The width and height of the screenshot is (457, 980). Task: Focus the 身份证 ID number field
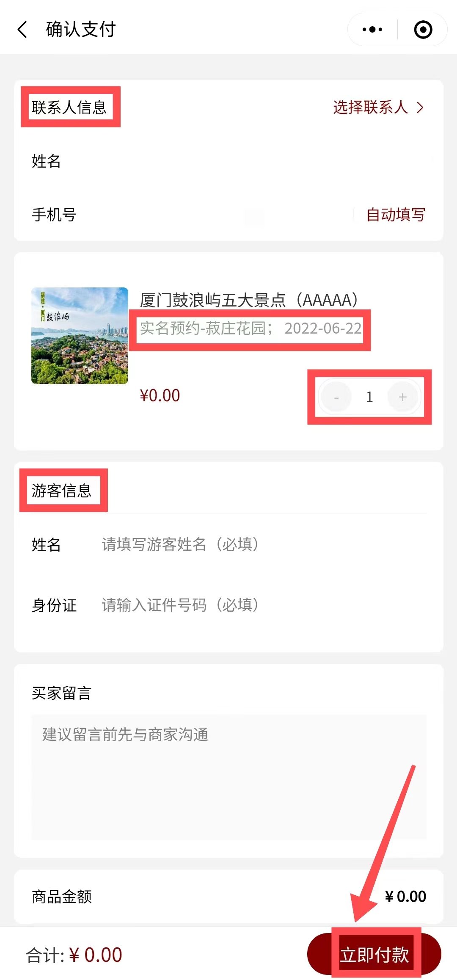tap(254, 605)
